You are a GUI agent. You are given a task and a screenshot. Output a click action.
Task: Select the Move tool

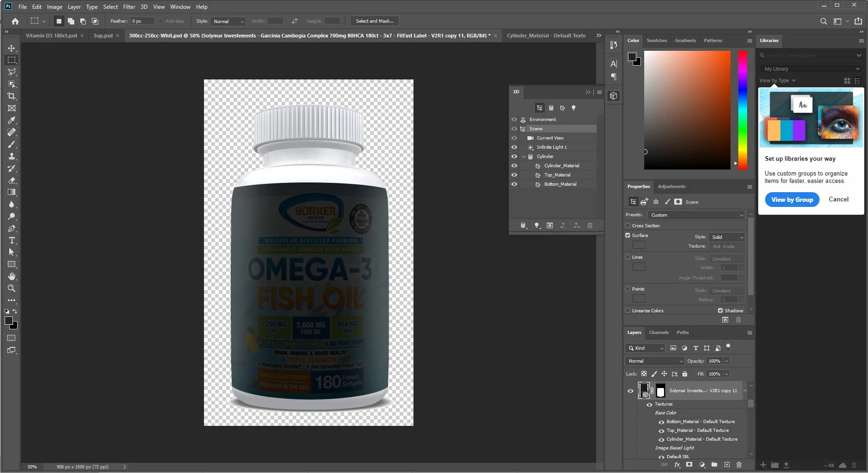click(x=12, y=48)
